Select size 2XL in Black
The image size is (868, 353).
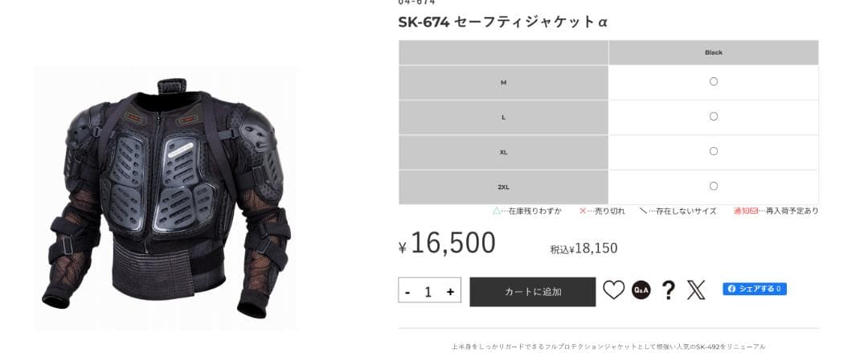714,187
